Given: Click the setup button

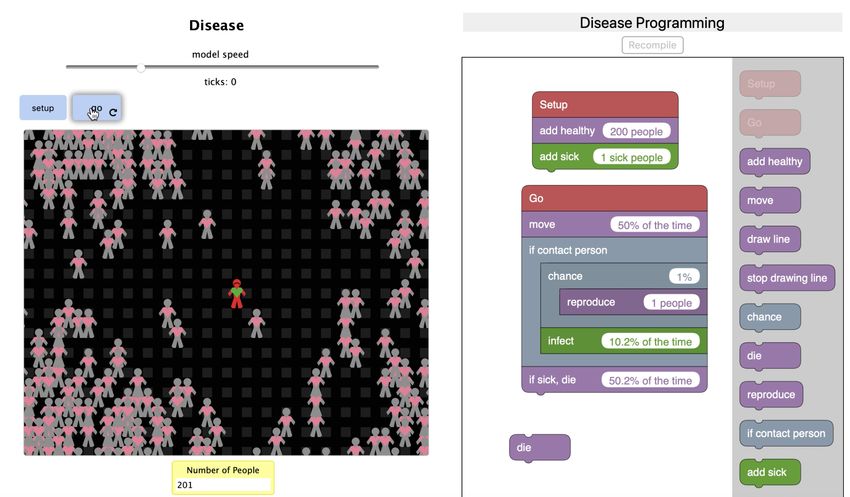Looking at the screenshot, I should click(43, 108).
